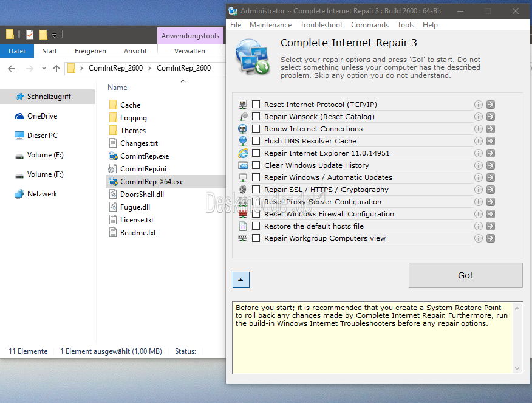Click the Datei button in Explorer
The height and width of the screenshot is (403, 532).
tap(16, 51)
